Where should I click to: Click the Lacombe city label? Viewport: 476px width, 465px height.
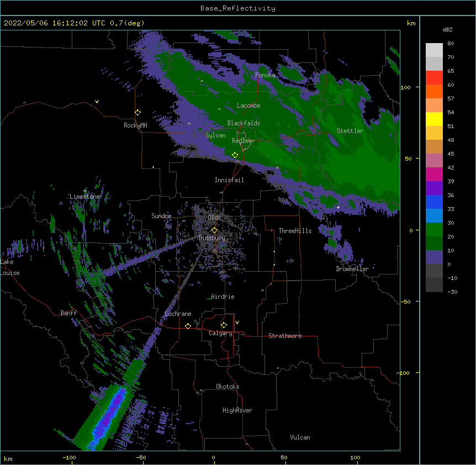click(248, 105)
